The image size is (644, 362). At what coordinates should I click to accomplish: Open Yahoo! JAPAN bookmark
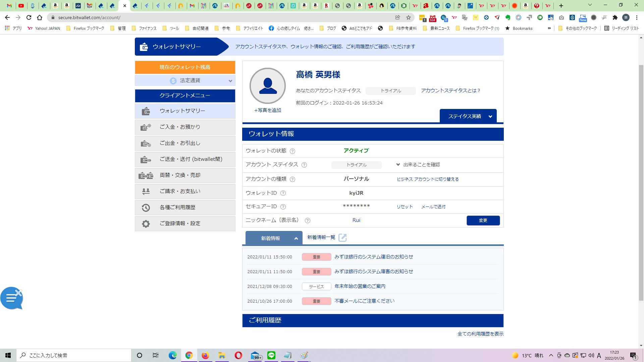pos(44,28)
